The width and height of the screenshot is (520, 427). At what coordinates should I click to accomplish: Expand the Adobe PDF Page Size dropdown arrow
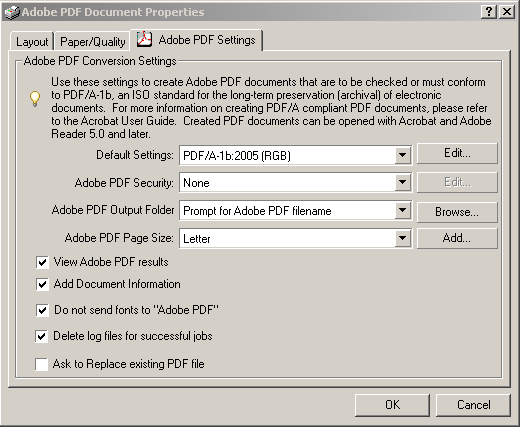(403, 238)
